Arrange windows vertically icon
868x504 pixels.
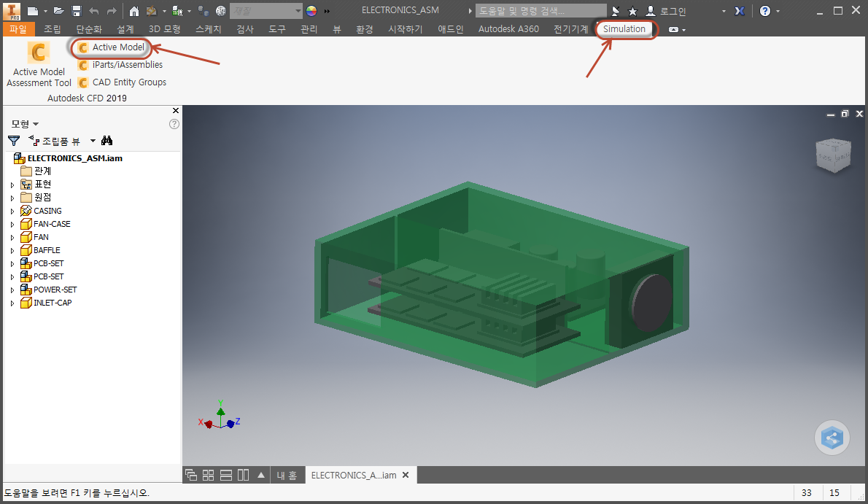(x=243, y=475)
